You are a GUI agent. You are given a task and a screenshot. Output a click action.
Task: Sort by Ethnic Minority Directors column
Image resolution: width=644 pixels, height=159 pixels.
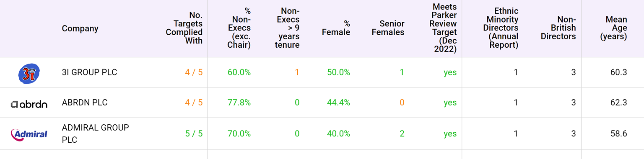(x=501, y=28)
